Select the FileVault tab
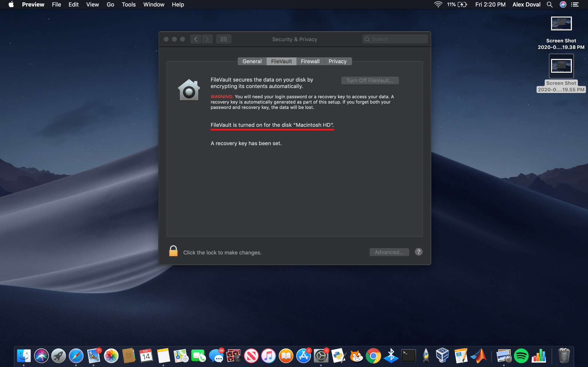Screen dimensions: 588x367 (281, 61)
